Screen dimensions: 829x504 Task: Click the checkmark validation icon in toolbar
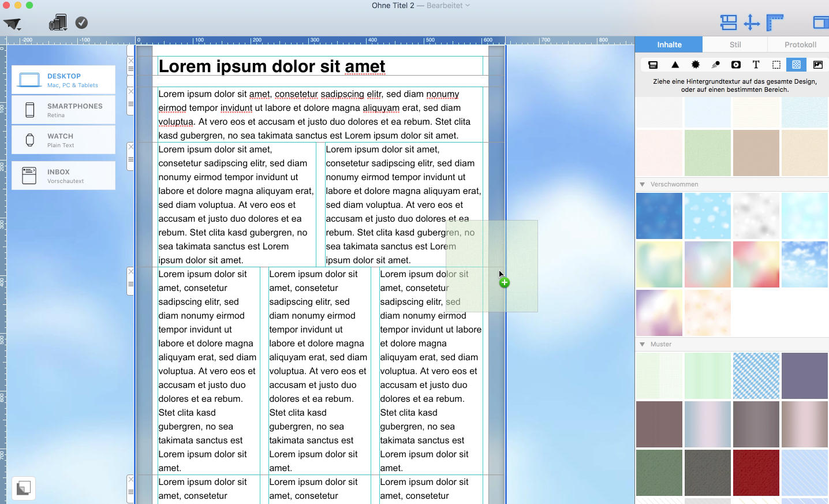point(82,23)
